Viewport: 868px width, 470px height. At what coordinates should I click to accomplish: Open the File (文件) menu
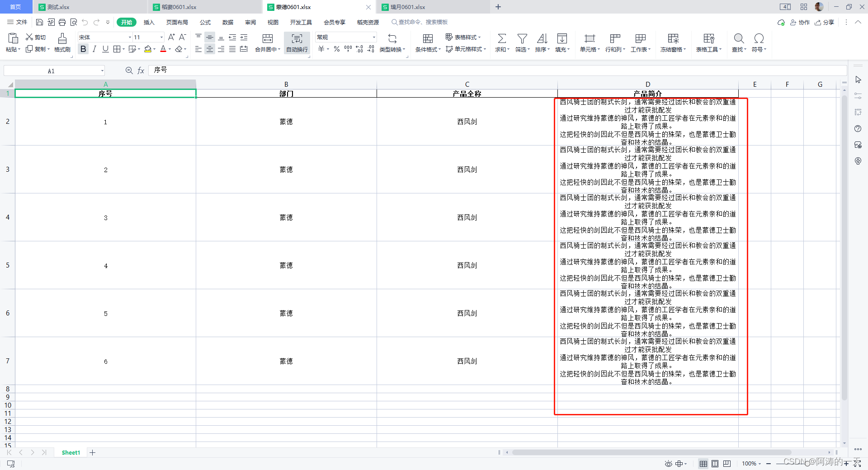point(17,22)
